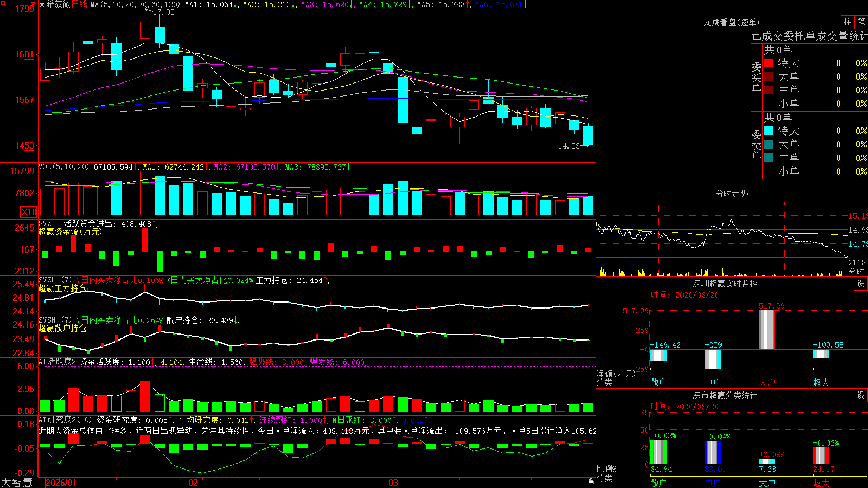The image size is (868, 488).
Task: Click the blue 中户 bar showing 33.61
Action: (713, 452)
